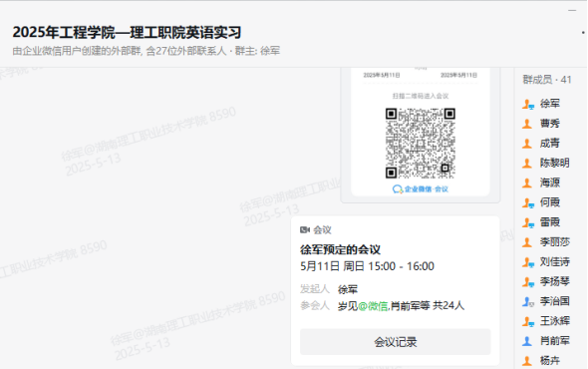This screenshot has width=588, height=369.
Task: Select member 杨卉 in member list
Action: [x=550, y=361]
